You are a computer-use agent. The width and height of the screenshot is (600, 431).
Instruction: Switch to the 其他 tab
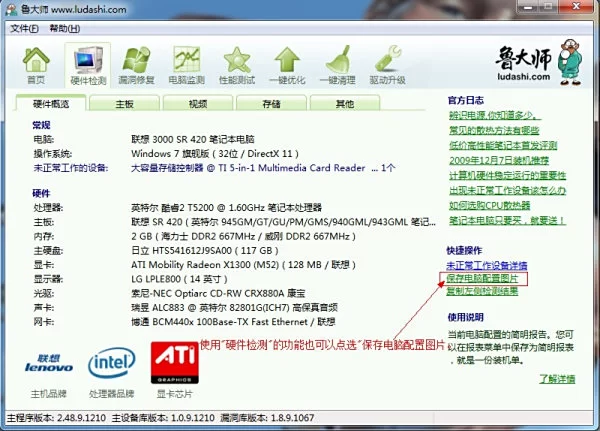click(x=344, y=103)
